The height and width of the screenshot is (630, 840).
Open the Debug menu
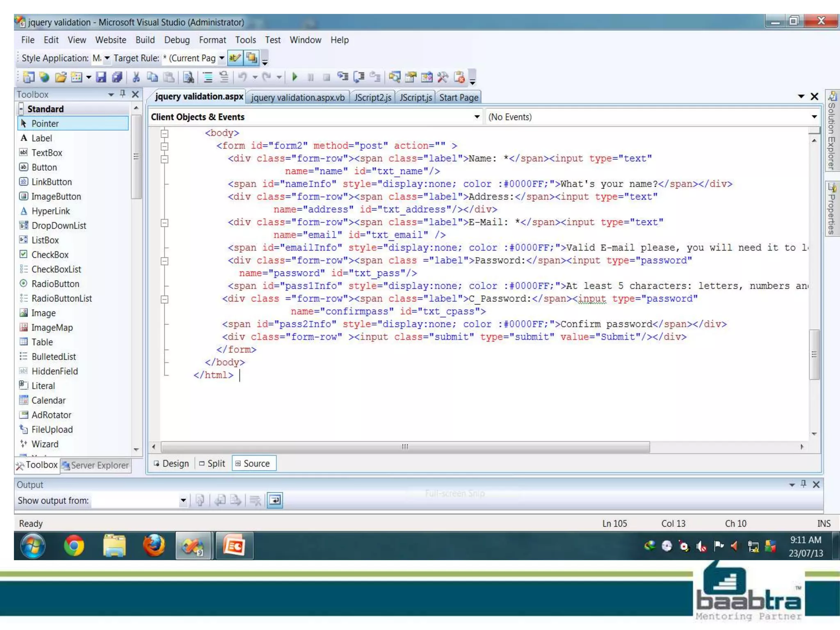point(177,40)
